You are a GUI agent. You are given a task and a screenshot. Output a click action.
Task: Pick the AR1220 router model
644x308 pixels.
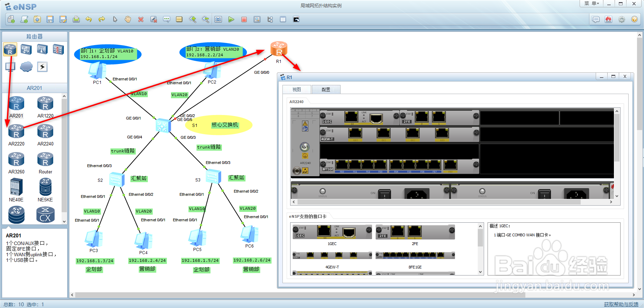point(45,107)
